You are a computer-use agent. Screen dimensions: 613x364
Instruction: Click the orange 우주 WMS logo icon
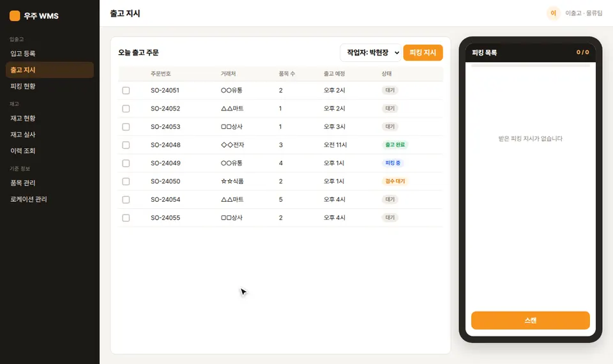point(15,15)
